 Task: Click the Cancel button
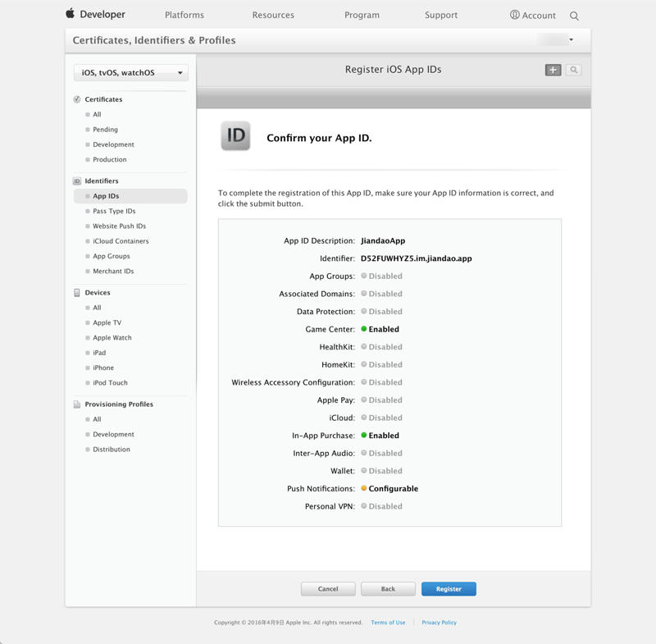click(328, 589)
